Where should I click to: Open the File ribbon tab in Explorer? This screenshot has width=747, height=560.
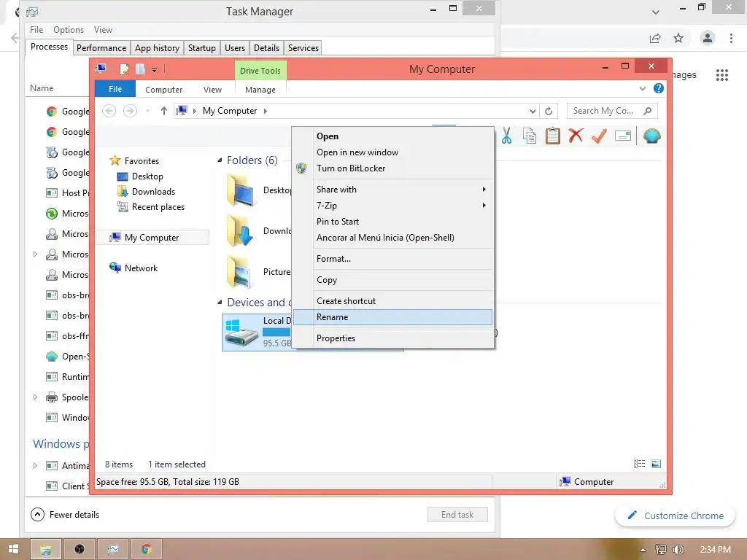(115, 89)
